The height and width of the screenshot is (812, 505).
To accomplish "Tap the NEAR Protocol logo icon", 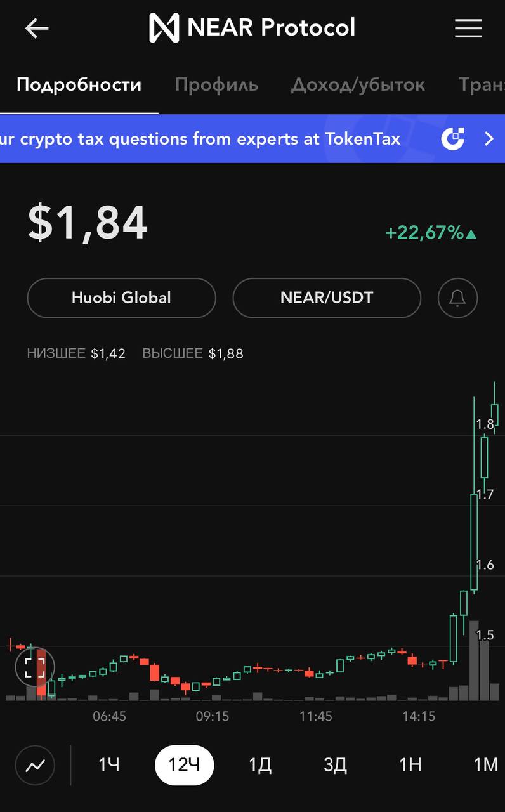I will 164,29.
